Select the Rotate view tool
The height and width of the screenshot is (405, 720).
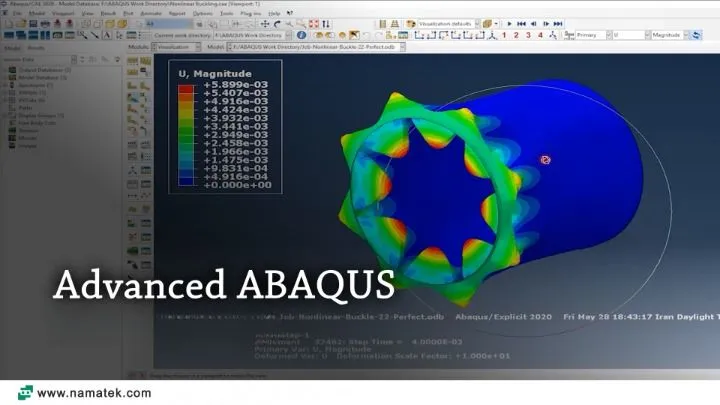[x=277, y=24]
